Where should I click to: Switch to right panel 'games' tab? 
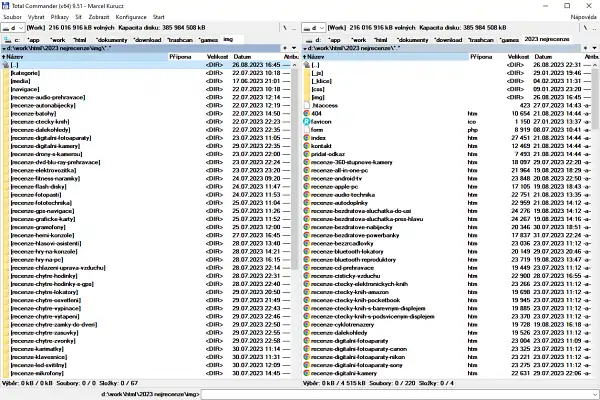click(509, 40)
